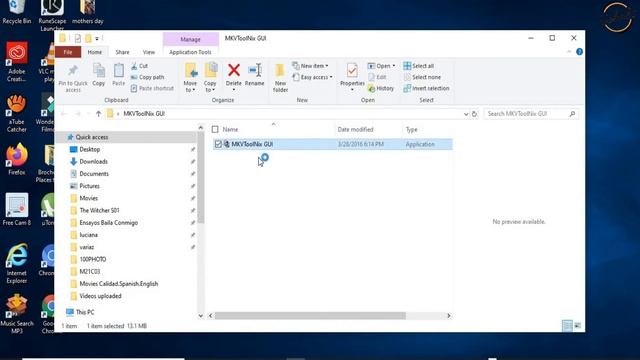This screenshot has height=360, width=640.
Task: Switch to Large icons view in status bar
Action: click(x=578, y=325)
